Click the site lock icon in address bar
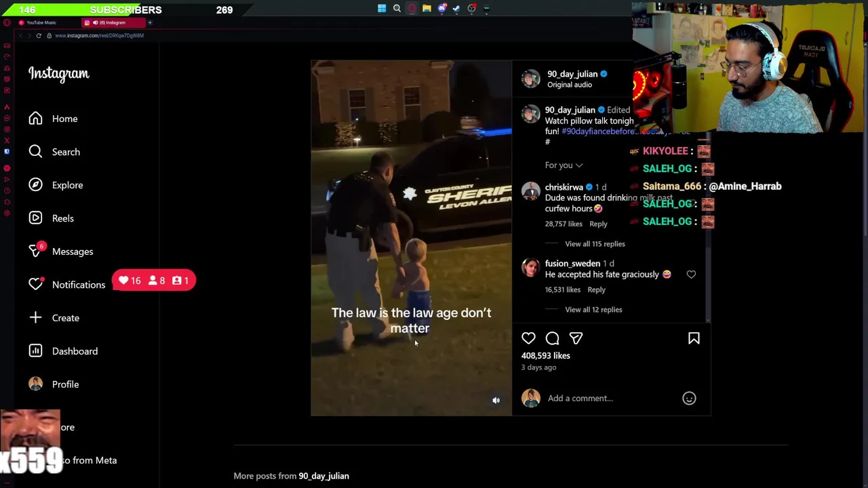The height and width of the screenshot is (488, 868). coord(49,35)
